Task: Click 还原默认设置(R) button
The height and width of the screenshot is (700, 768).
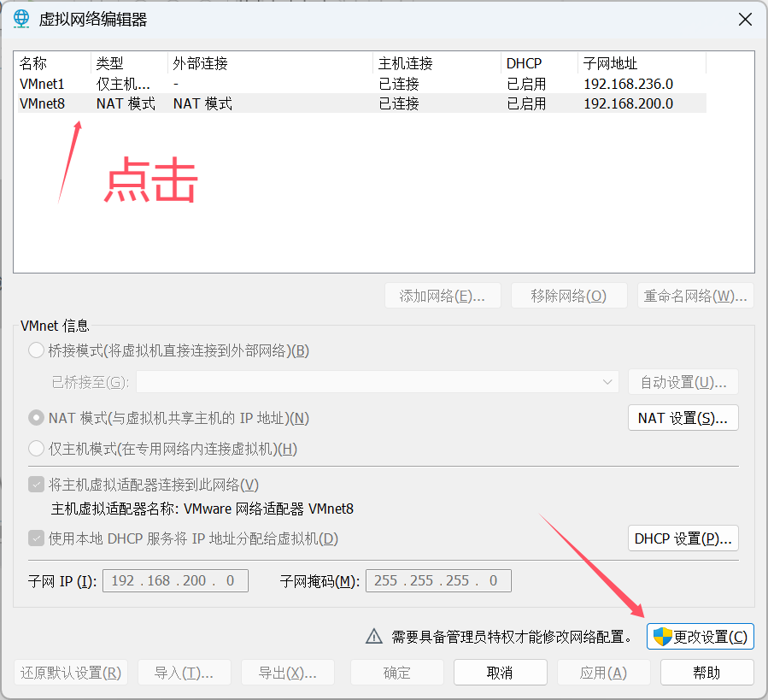Action: [x=71, y=673]
